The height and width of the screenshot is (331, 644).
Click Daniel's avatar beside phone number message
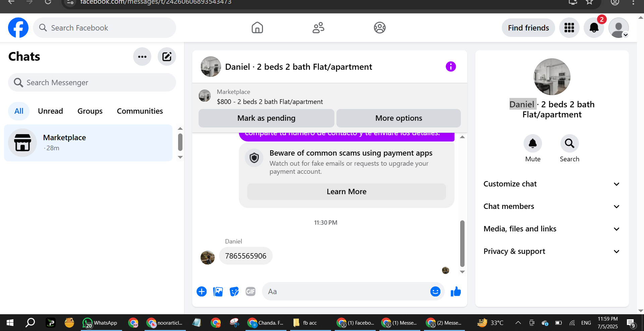pyautogui.click(x=208, y=257)
